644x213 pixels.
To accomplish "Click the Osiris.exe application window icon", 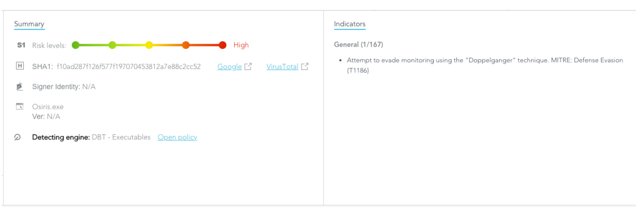I will pyautogui.click(x=20, y=106).
